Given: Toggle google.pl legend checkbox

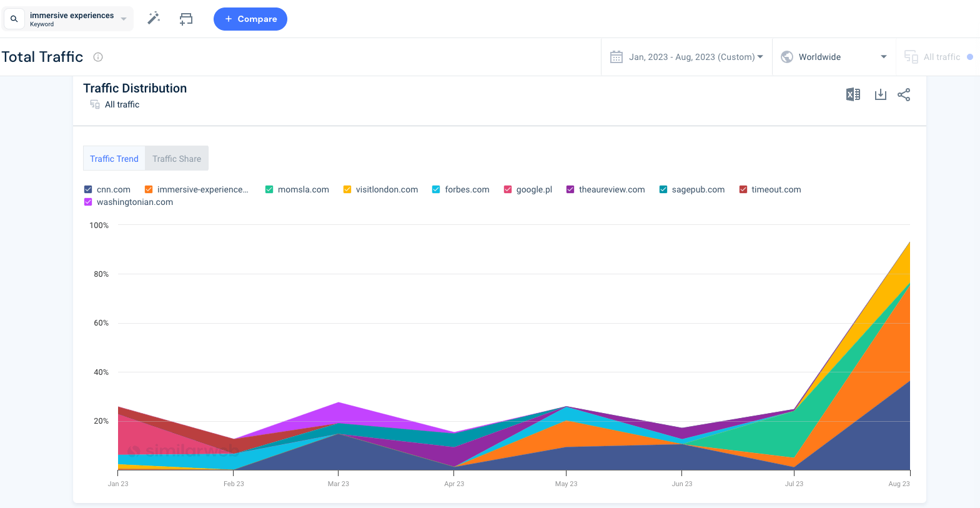Looking at the screenshot, I should pyautogui.click(x=508, y=189).
